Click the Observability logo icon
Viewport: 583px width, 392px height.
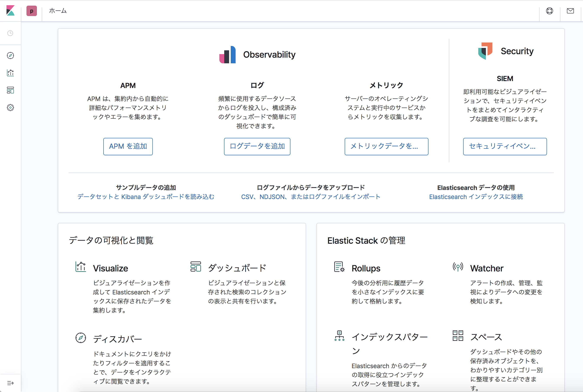(x=227, y=54)
